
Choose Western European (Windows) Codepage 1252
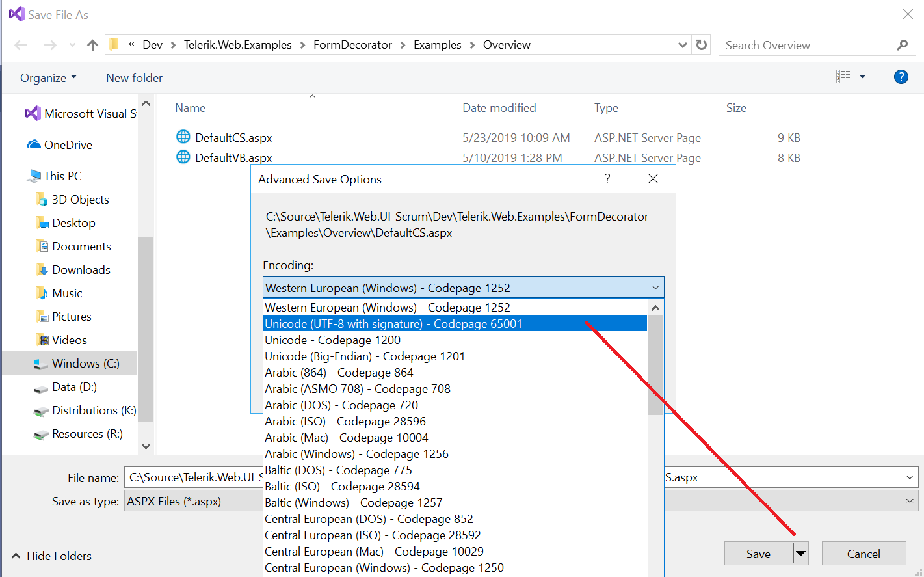pyautogui.click(x=455, y=308)
